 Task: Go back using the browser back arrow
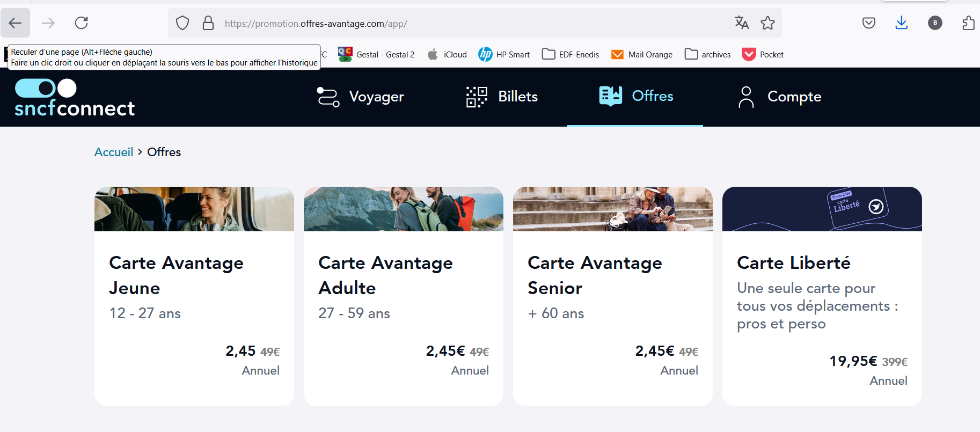[15, 23]
